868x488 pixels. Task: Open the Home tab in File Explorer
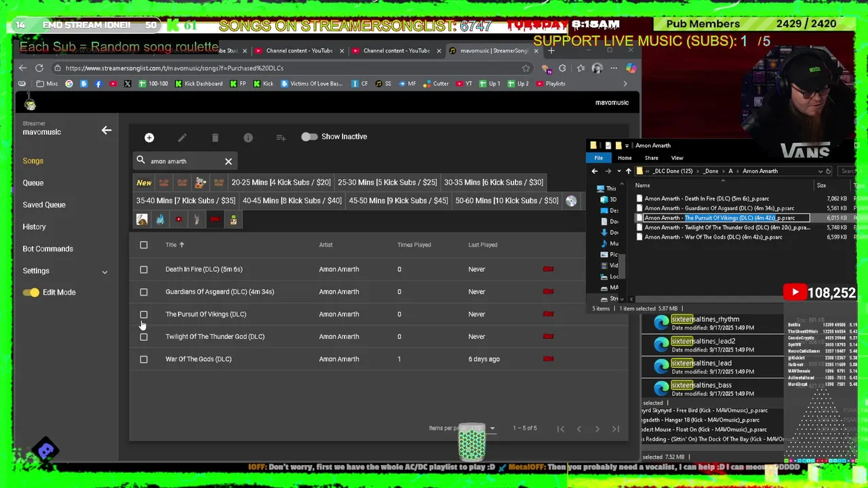click(625, 158)
